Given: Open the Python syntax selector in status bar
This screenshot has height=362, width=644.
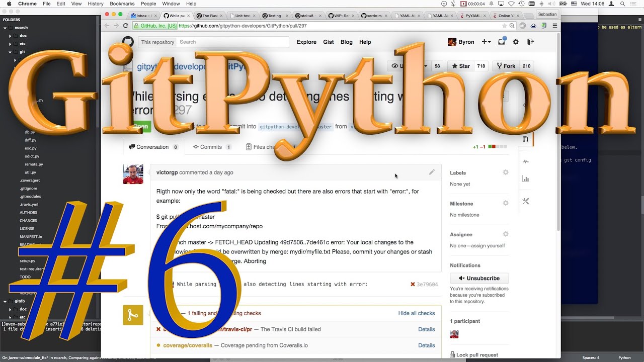Looking at the screenshot, I should [624, 357].
